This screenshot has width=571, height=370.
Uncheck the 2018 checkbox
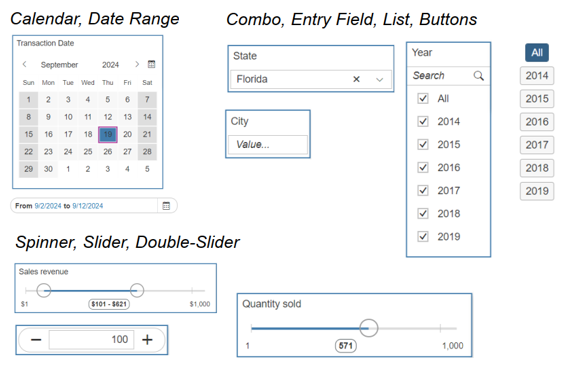click(423, 213)
